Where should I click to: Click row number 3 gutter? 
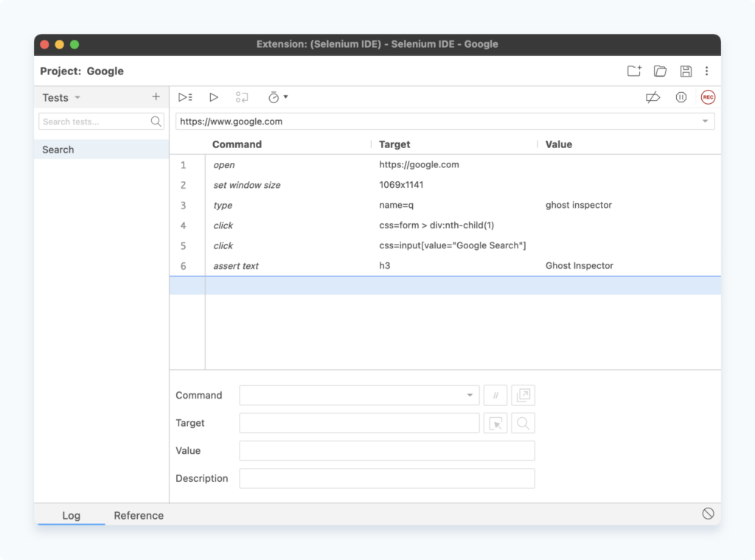point(183,206)
